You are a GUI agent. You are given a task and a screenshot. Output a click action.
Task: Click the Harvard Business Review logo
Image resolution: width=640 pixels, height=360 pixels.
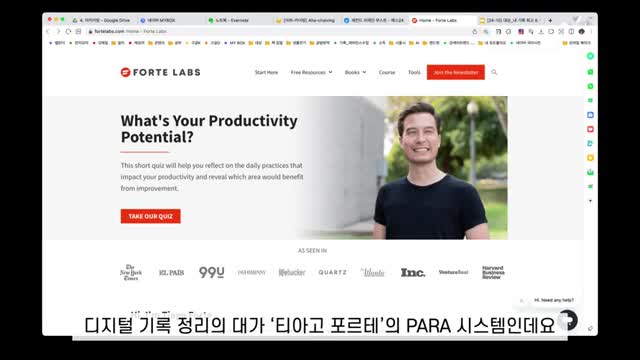[x=493, y=272]
